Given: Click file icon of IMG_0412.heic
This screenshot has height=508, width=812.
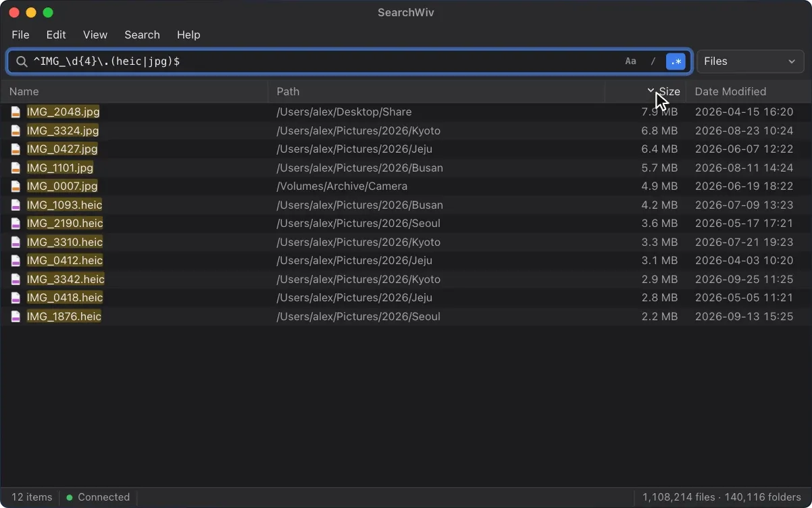Looking at the screenshot, I should tap(16, 261).
